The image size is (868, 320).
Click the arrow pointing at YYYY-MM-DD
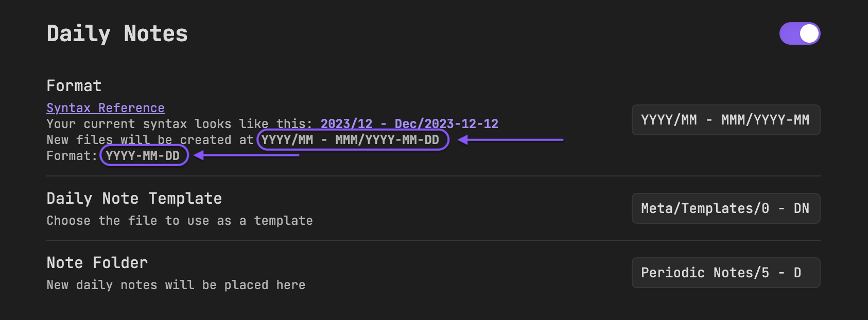pos(247,155)
